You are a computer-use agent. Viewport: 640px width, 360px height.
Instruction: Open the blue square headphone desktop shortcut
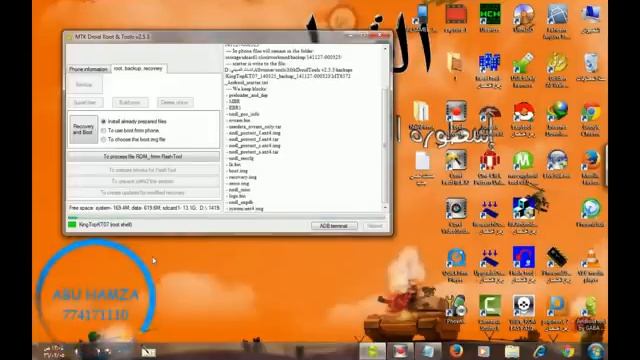(523, 265)
